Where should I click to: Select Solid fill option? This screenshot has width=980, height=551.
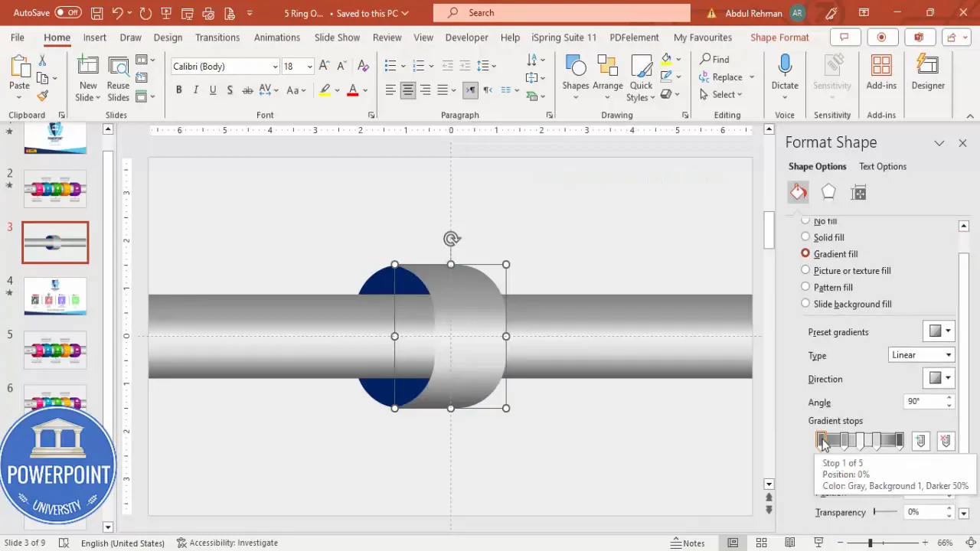pos(805,237)
